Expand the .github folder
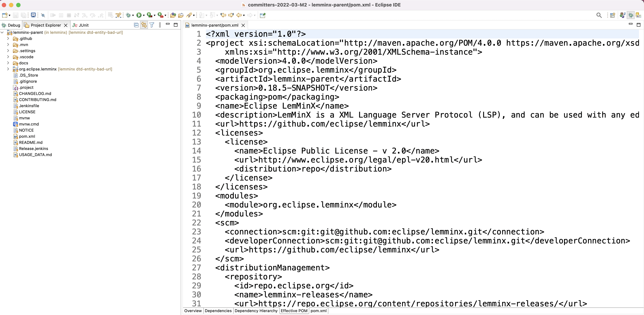This screenshot has width=644, height=315. point(8,38)
